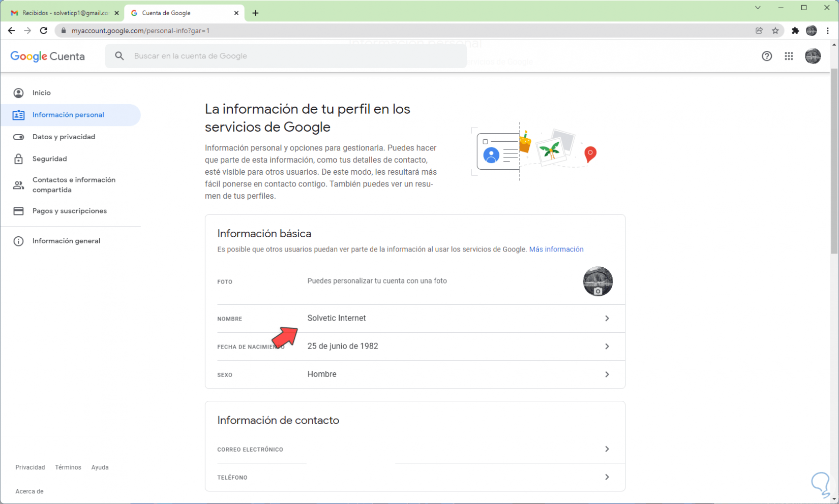The image size is (839, 504).
Task: Click the Datos y privacidad toggle icon
Action: point(18,137)
